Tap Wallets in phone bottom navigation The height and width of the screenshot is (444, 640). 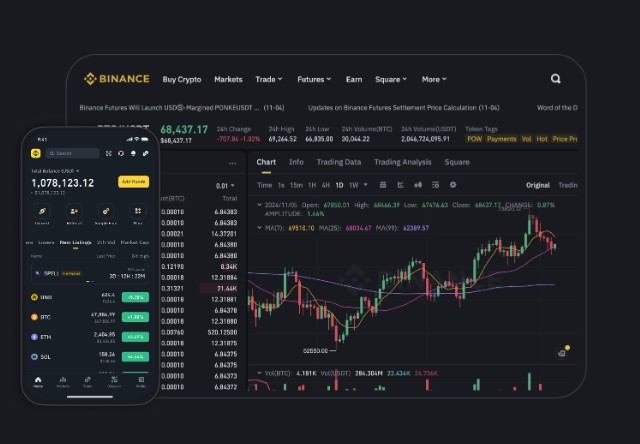[x=141, y=382]
